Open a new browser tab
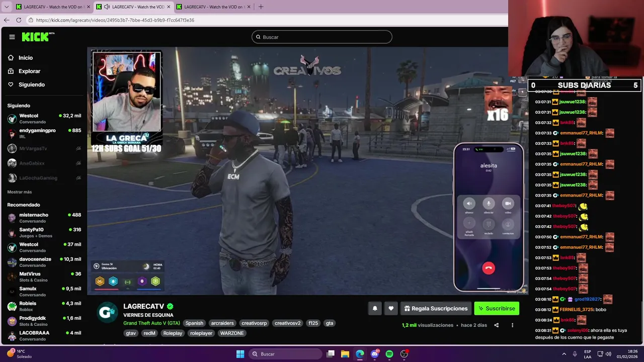This screenshot has height=362, width=644. coord(261,7)
